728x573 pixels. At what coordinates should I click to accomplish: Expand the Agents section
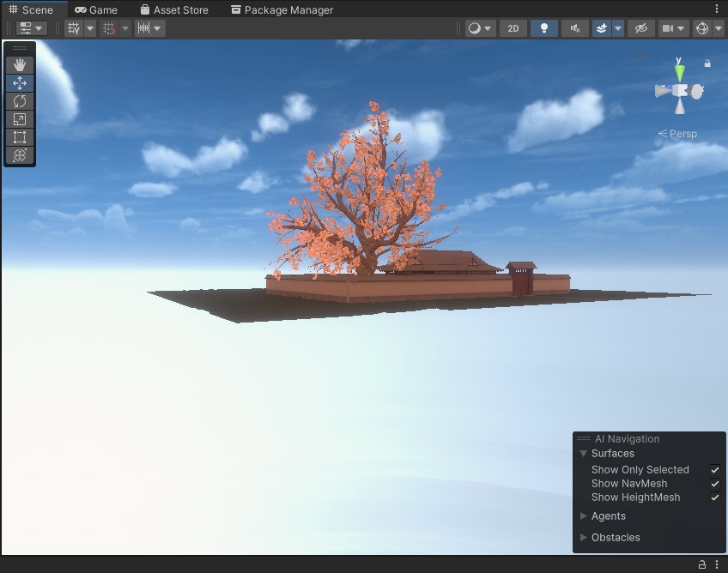(x=584, y=516)
